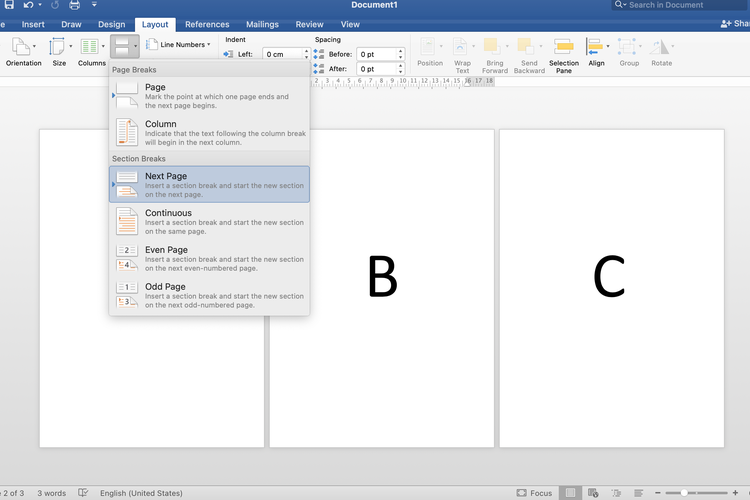
Task: Click the Align objects icon
Action: pyautogui.click(x=596, y=52)
